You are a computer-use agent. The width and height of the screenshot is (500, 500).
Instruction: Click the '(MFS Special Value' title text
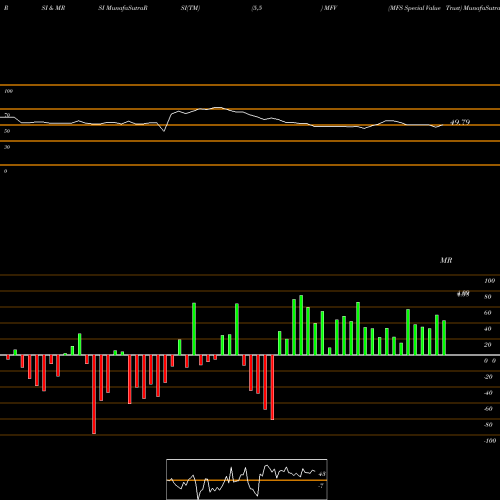point(414,8)
